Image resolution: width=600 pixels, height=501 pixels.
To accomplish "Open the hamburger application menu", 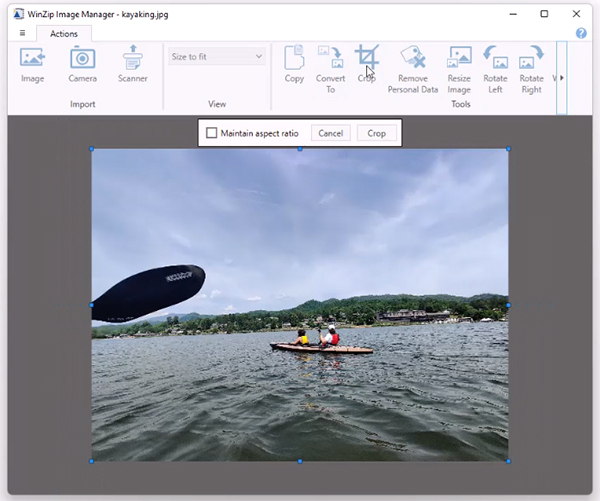I will click(x=22, y=33).
